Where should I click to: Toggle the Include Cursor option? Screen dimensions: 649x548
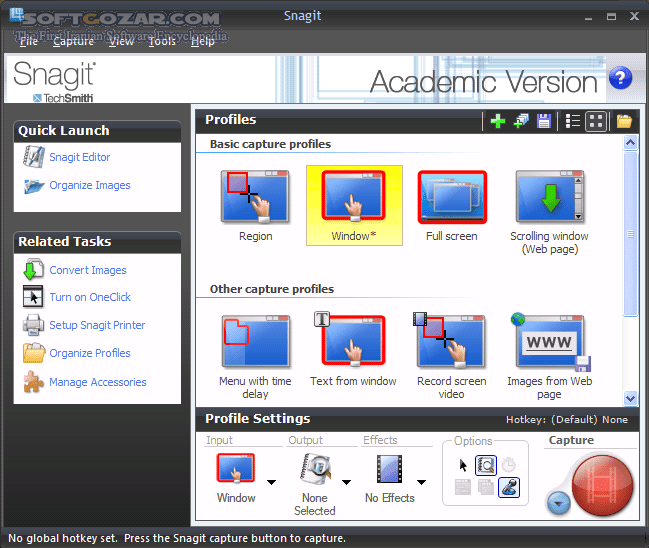tap(463, 465)
